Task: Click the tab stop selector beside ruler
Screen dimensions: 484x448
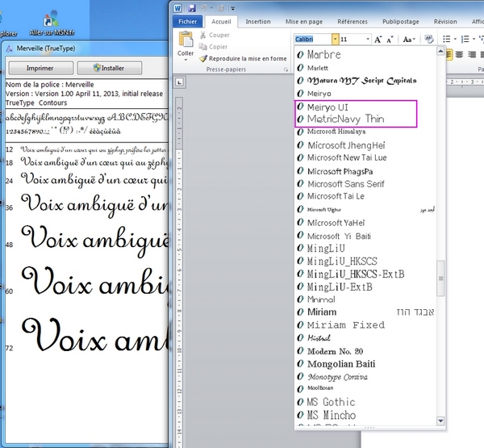Action: coord(179,82)
